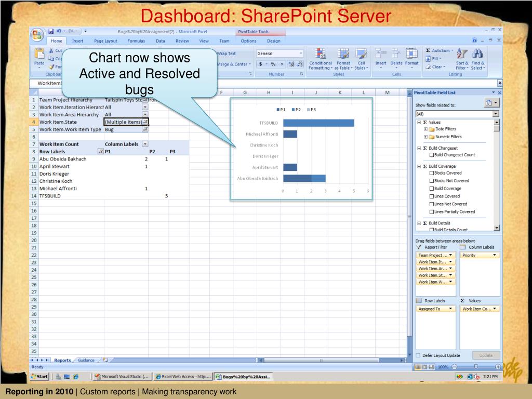Screen dimensions: 532x399
Task: Apply percent style format
Action: 273,64
